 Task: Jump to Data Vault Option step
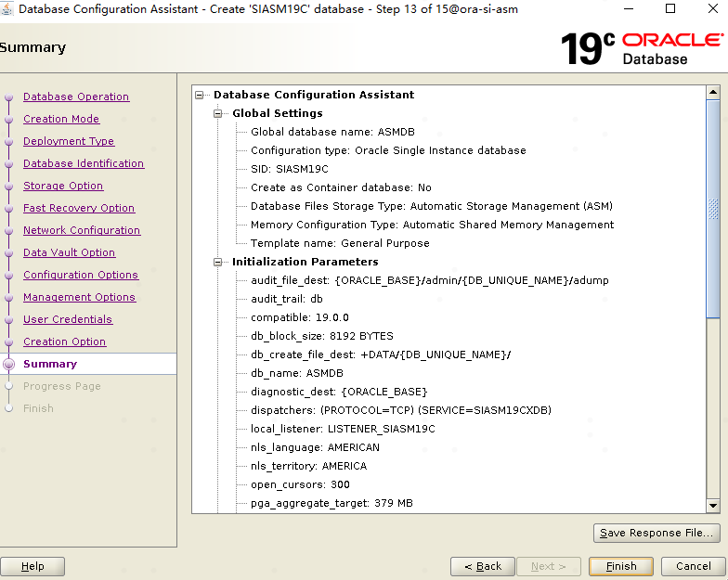click(x=69, y=252)
